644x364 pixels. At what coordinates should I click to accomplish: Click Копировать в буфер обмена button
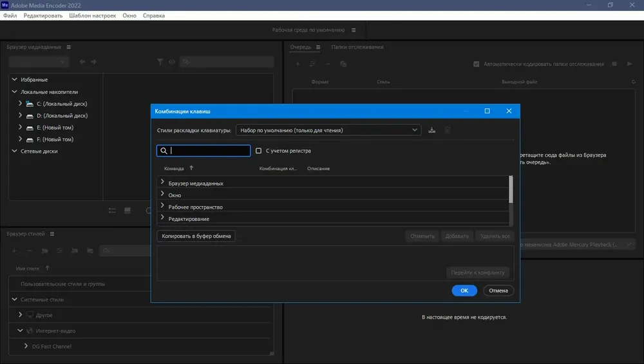pos(196,236)
